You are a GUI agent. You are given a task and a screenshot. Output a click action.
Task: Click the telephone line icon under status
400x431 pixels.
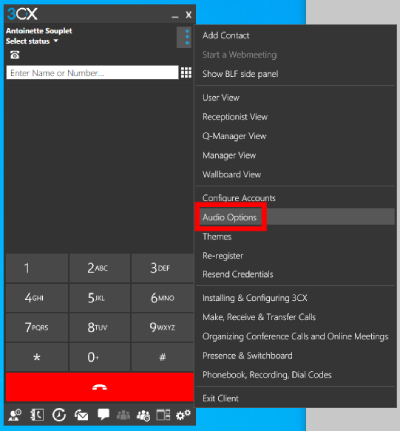[x=15, y=55]
